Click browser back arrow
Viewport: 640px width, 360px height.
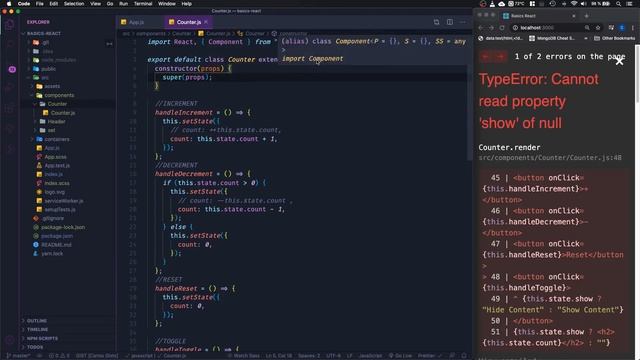pyautogui.click(x=480, y=28)
